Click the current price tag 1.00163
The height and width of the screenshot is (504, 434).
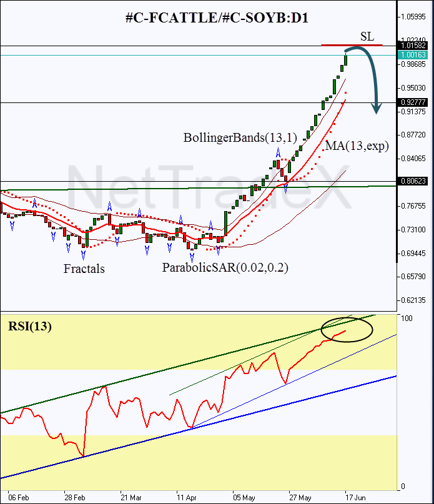(x=413, y=55)
